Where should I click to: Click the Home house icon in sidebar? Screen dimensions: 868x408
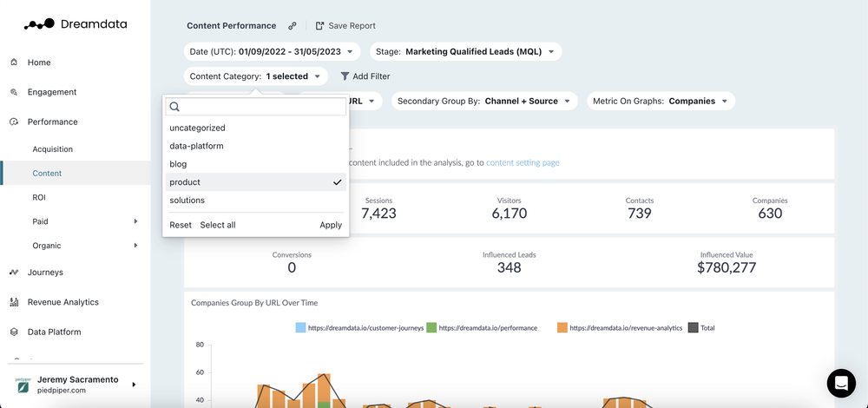click(15, 63)
